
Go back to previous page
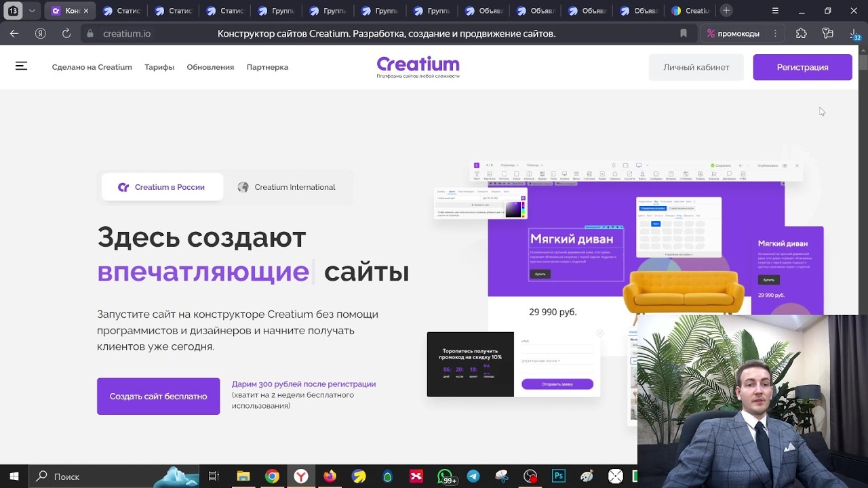coord(14,33)
